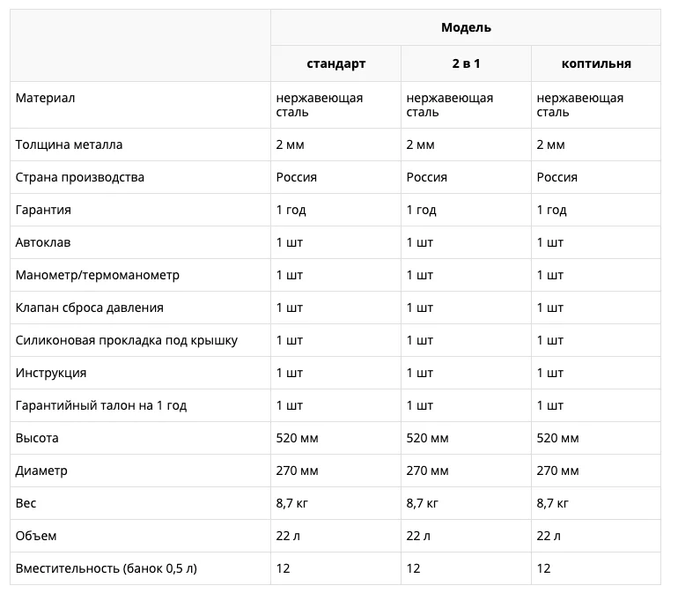Click the "Страна производства" row label
This screenshot has width=700, height=608.
coord(80,177)
